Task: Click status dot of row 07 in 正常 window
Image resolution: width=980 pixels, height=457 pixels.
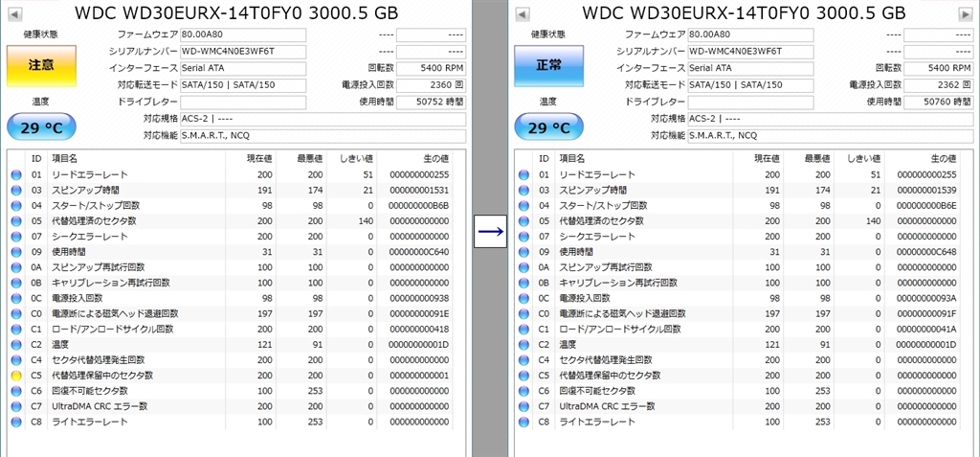Action: pyautogui.click(x=523, y=237)
